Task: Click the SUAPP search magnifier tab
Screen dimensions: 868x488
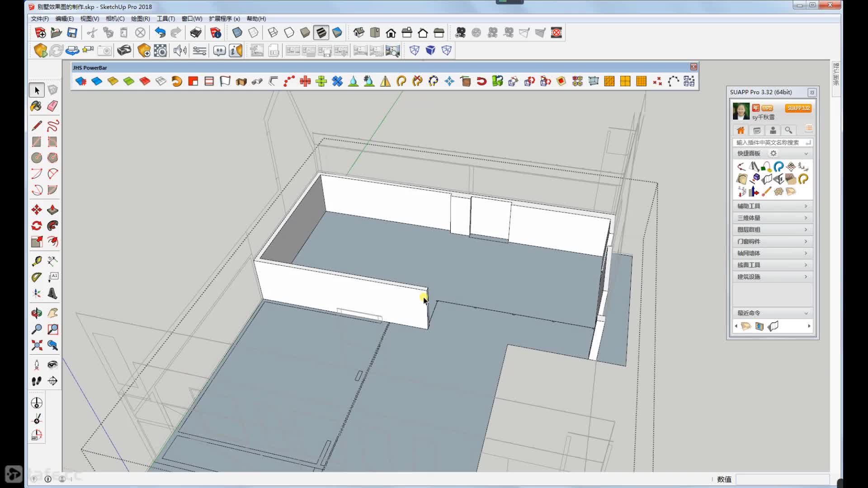Action: click(x=788, y=130)
